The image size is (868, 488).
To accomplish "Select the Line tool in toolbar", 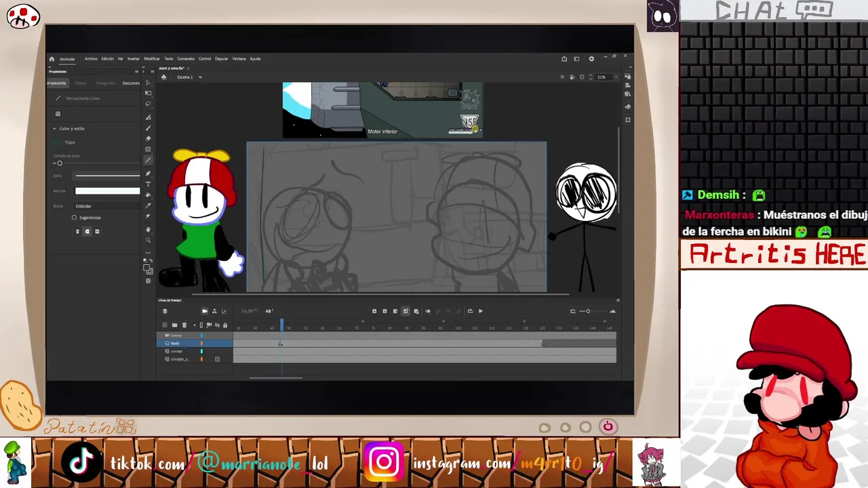I will [149, 161].
